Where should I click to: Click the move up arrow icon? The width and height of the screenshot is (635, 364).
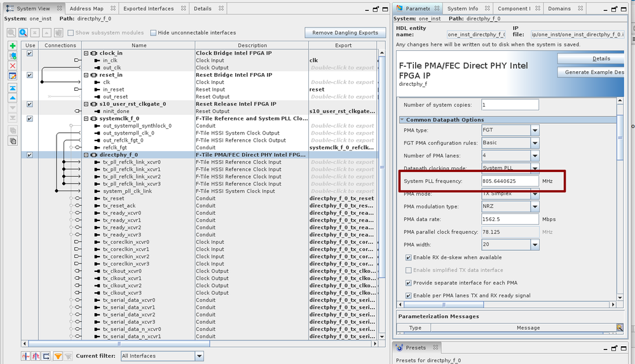click(13, 98)
